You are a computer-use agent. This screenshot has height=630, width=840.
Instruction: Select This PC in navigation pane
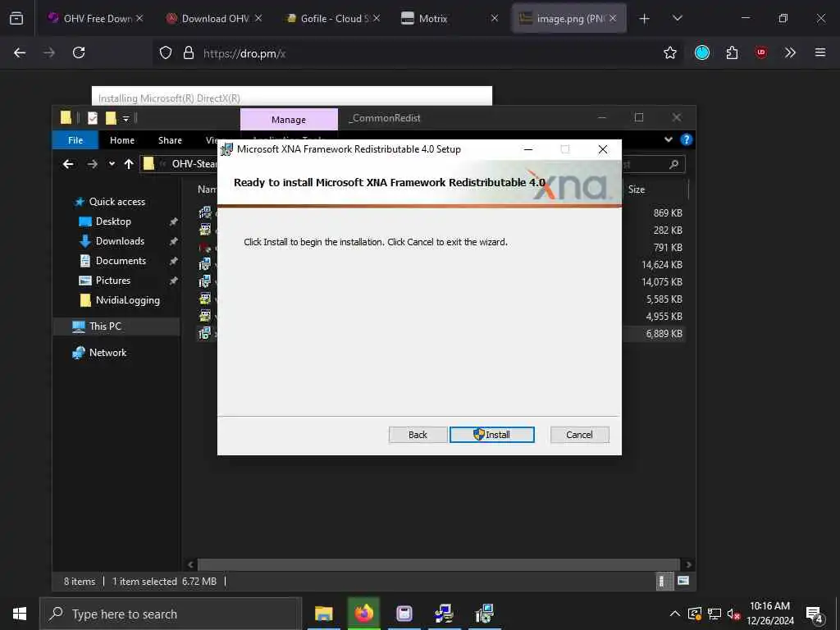(x=105, y=326)
